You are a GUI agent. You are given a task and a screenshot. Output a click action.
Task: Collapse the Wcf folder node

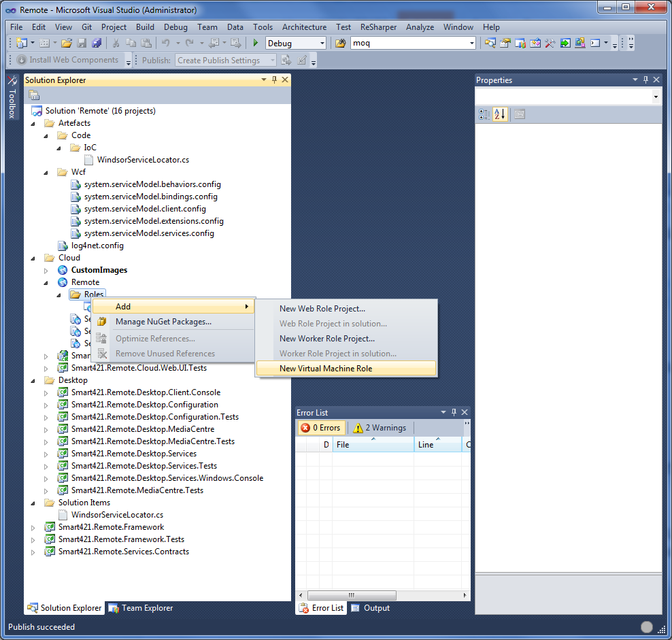pyautogui.click(x=46, y=172)
